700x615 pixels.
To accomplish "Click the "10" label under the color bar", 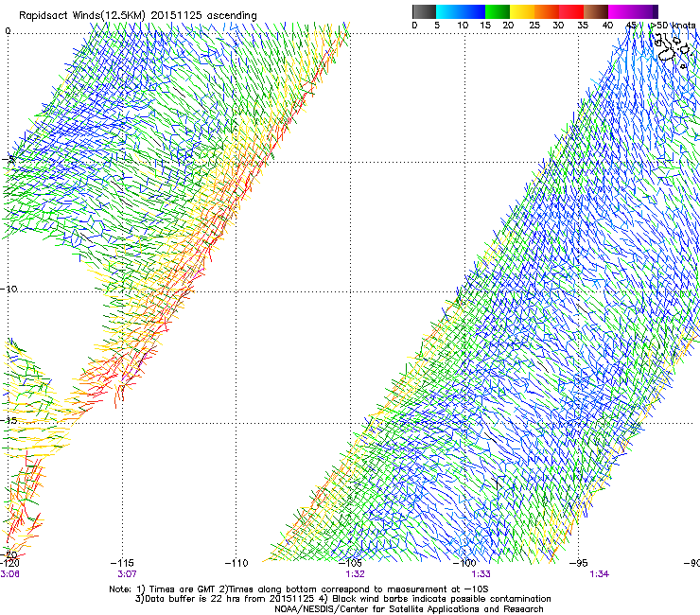I will tap(463, 26).
